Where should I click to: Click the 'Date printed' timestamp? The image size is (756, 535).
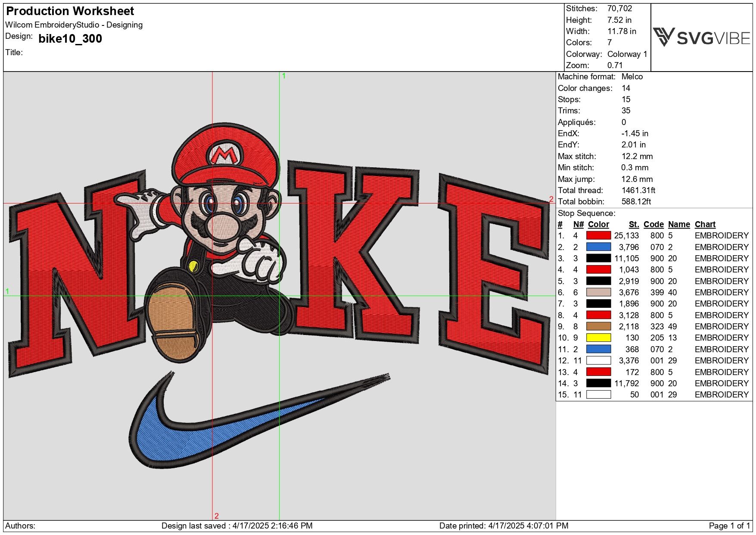click(504, 526)
